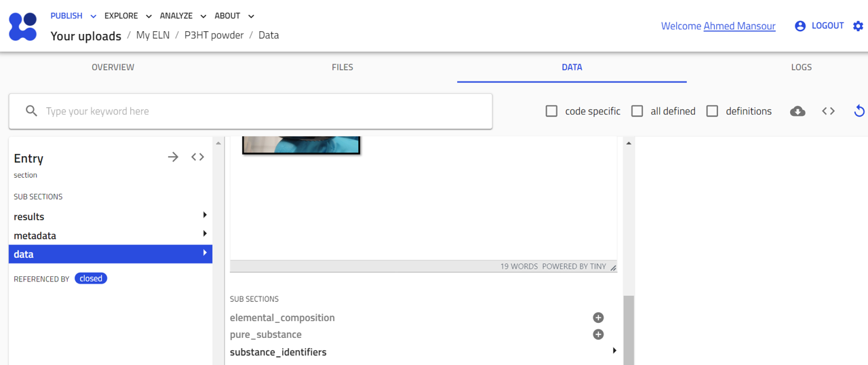
Task: Add a pure_substance subsection
Action: [x=598, y=334]
